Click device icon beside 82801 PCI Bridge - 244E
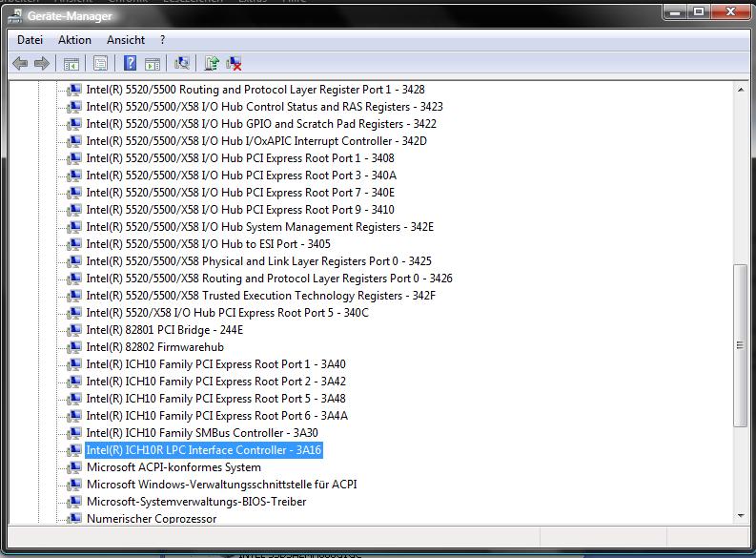This screenshot has height=558, width=756. 74,330
